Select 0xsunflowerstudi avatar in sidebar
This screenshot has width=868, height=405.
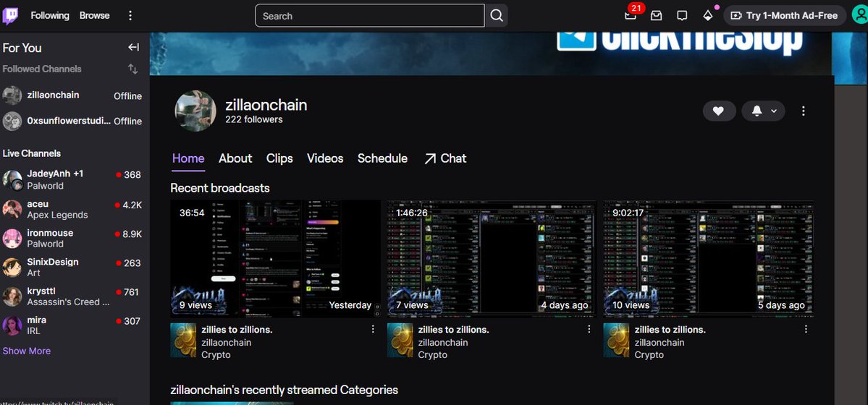[x=12, y=121]
